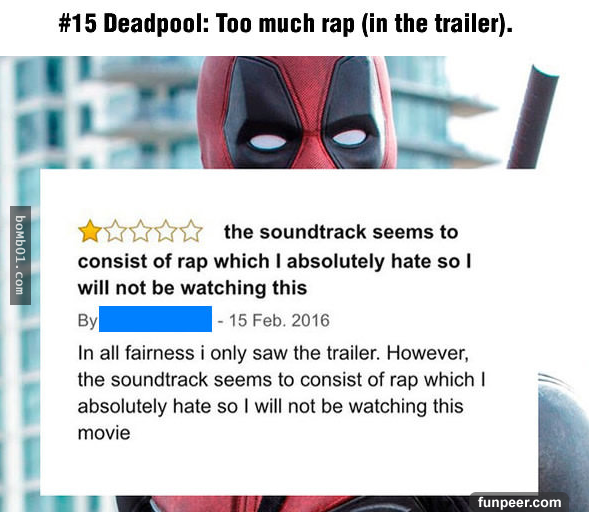Open the funpeer.com watermark link
Image resolution: width=589 pixels, height=512 pixels.
[519, 502]
